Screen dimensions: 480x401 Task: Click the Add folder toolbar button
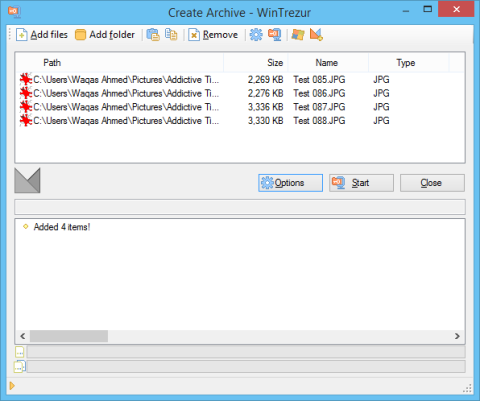tap(105, 35)
